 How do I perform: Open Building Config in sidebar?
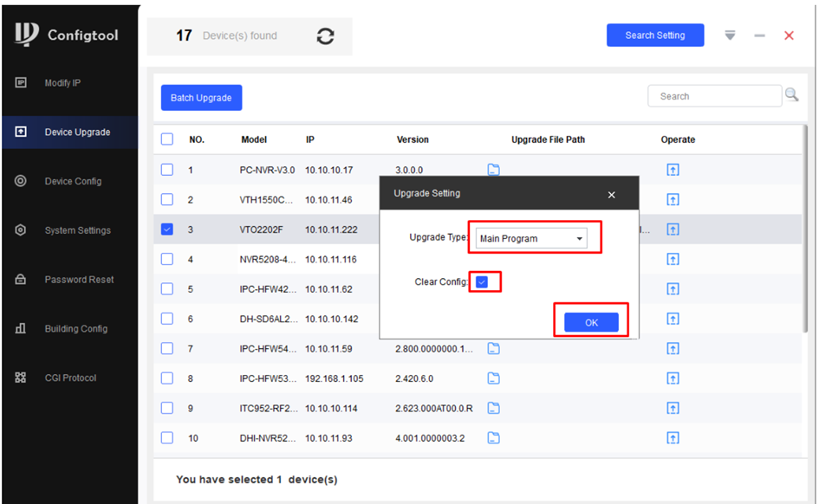[76, 329]
